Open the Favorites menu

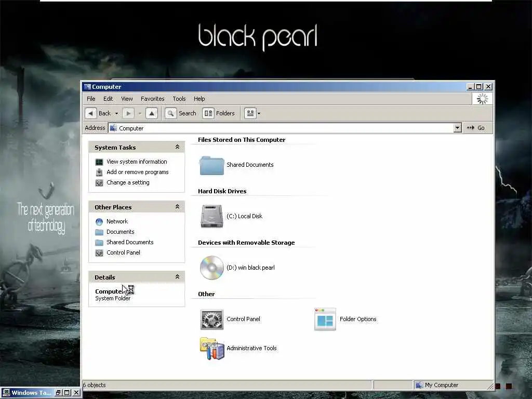click(x=153, y=99)
